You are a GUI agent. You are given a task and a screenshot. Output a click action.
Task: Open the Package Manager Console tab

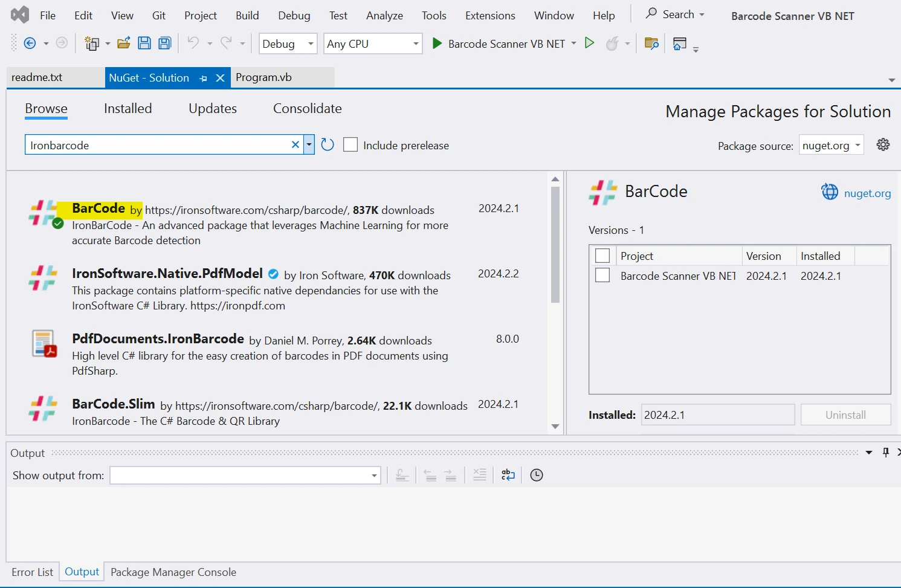173,572
